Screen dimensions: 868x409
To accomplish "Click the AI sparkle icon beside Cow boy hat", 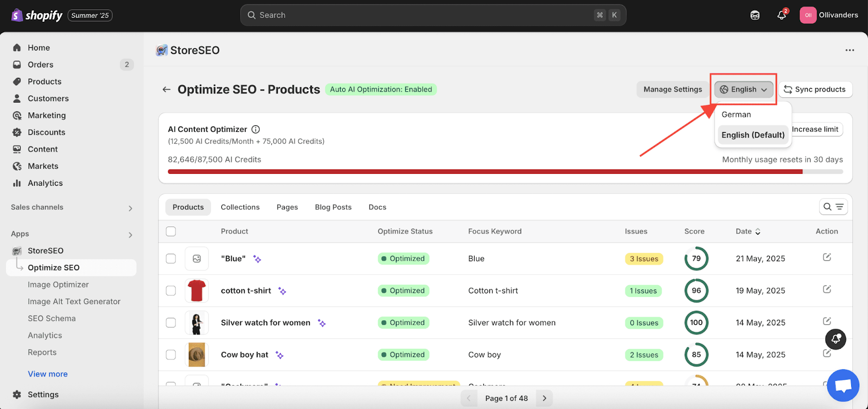I will pyautogui.click(x=279, y=355).
